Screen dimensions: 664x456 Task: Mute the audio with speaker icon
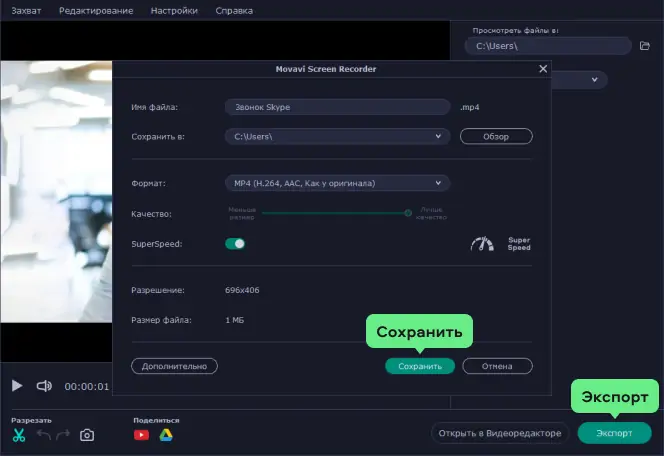[x=44, y=386]
